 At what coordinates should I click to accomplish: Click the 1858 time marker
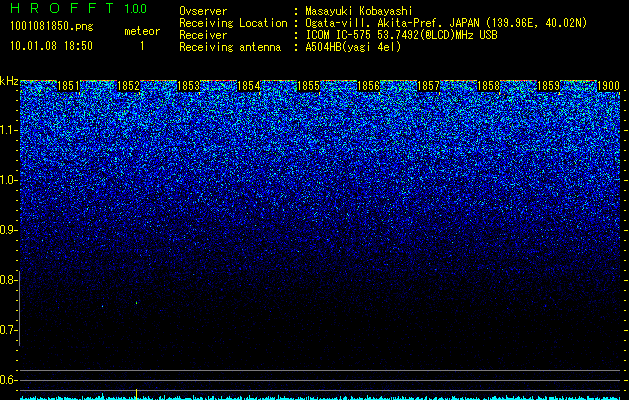[x=489, y=86]
